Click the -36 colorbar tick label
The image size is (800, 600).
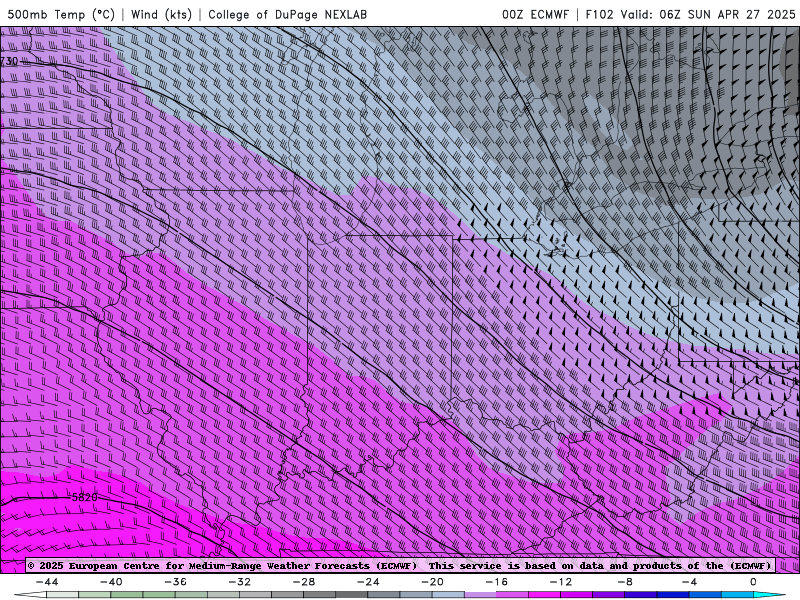tap(175, 582)
